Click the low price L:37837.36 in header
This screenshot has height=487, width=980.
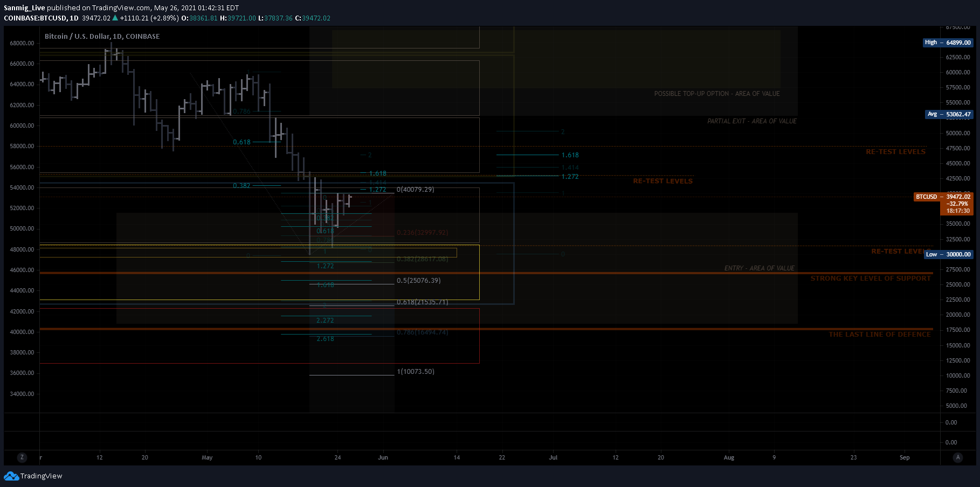(x=275, y=18)
